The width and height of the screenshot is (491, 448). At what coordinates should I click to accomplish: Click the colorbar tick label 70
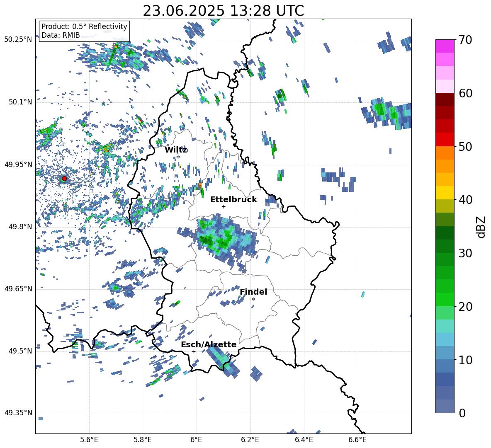tap(465, 40)
